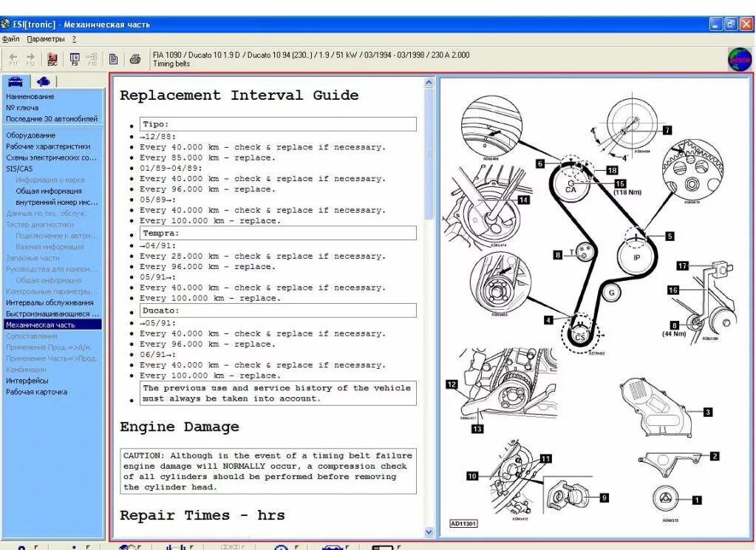Select Контрольные параметры… entry

click(x=51, y=291)
